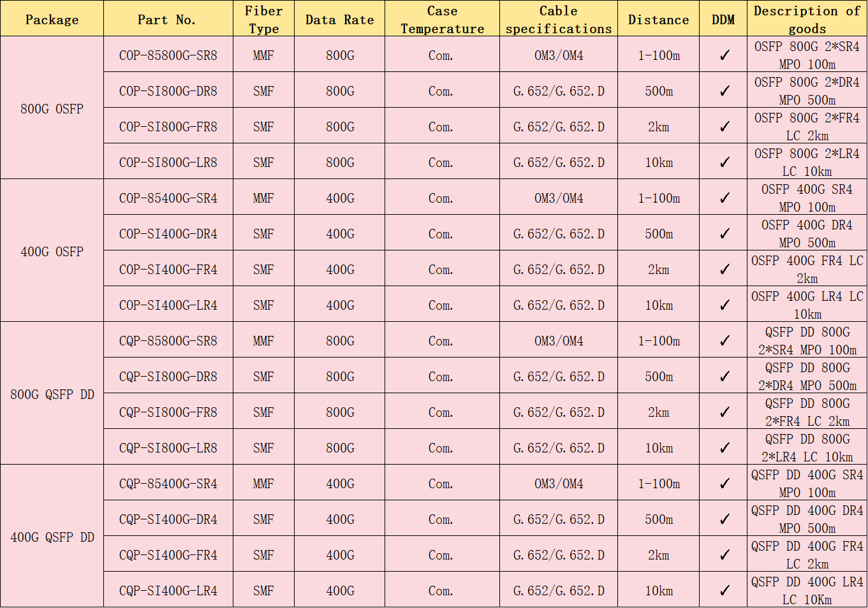Click the MMF fiber type for CQP-85800G-SR8
This screenshot has width=868, height=608.
(263, 341)
